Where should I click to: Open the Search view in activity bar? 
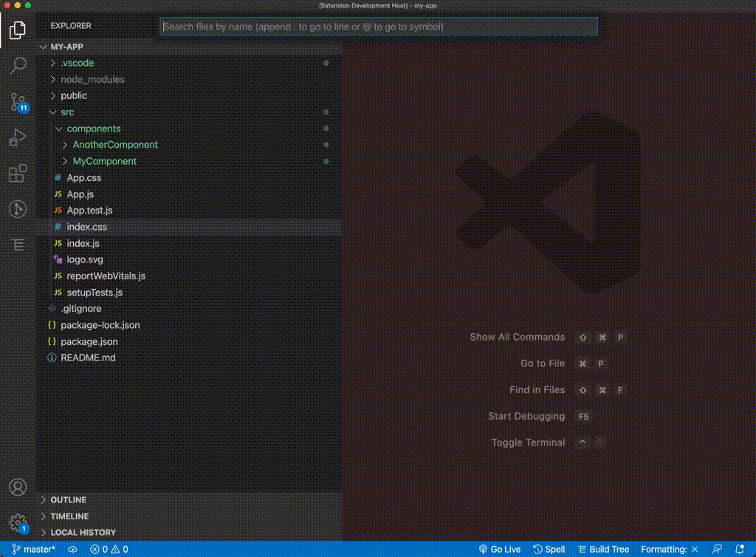(18, 66)
